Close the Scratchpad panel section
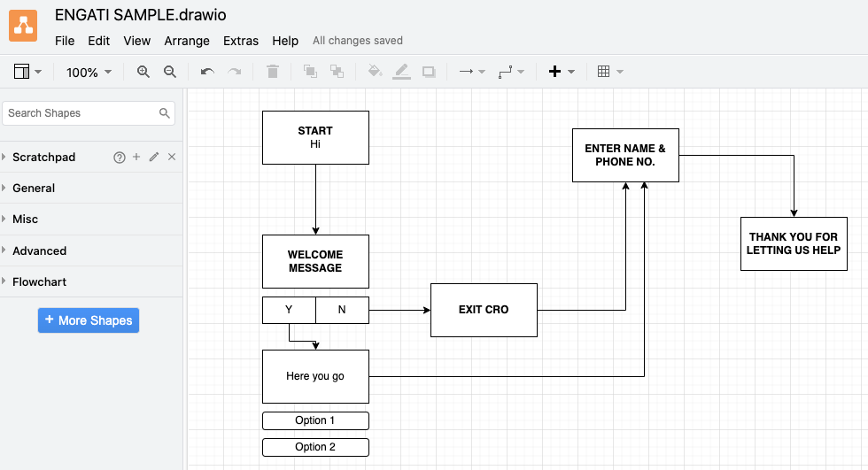The width and height of the screenshot is (868, 470). pos(172,157)
